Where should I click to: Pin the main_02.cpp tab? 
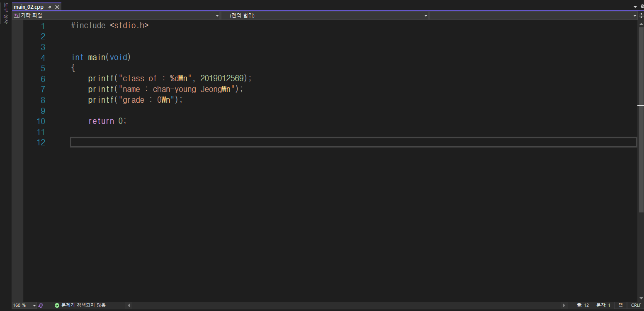point(50,7)
